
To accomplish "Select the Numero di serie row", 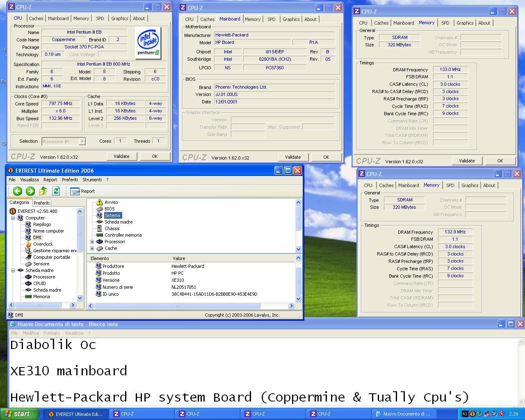I will [x=118, y=287].
